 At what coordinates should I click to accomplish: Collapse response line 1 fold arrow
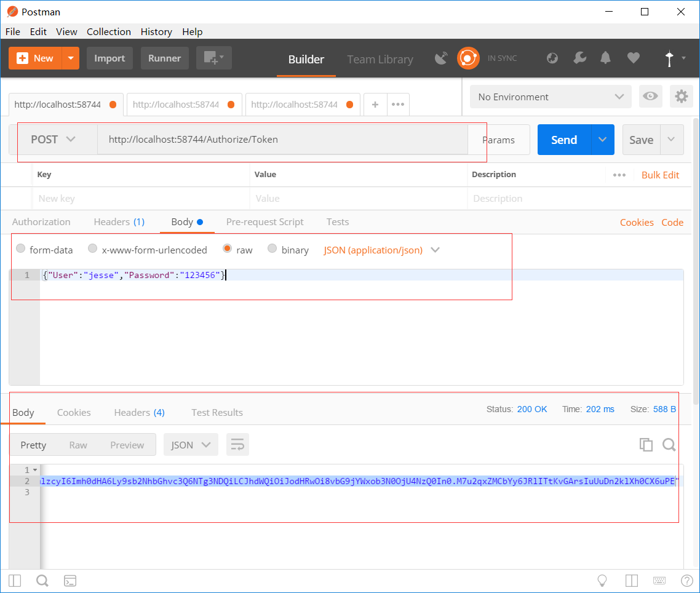[x=35, y=470]
